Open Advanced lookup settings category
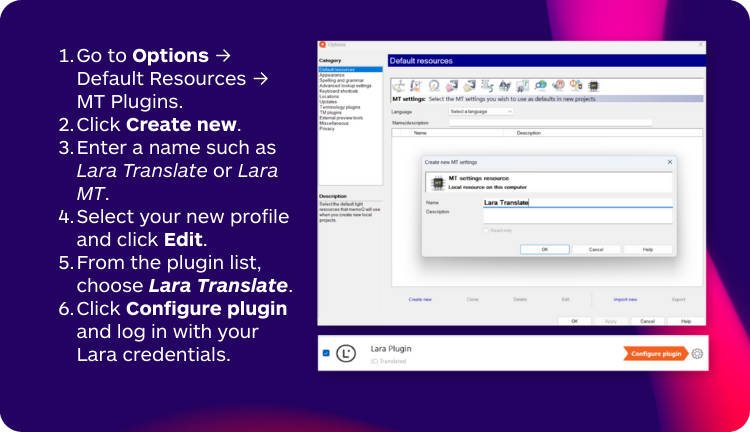The height and width of the screenshot is (432, 750). coord(345,86)
